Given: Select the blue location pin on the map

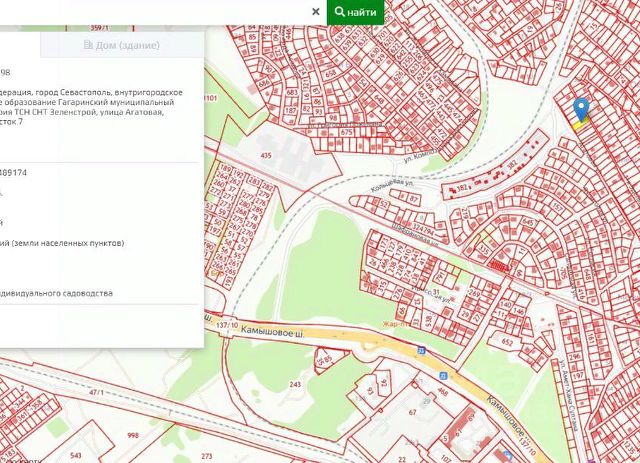Looking at the screenshot, I should coord(581,109).
